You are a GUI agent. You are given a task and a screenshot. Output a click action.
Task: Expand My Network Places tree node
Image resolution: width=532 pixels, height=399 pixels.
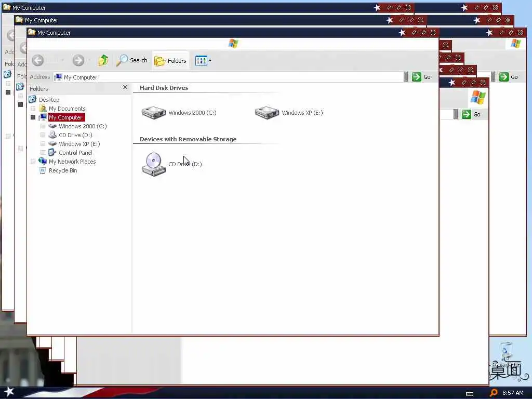coord(33,162)
